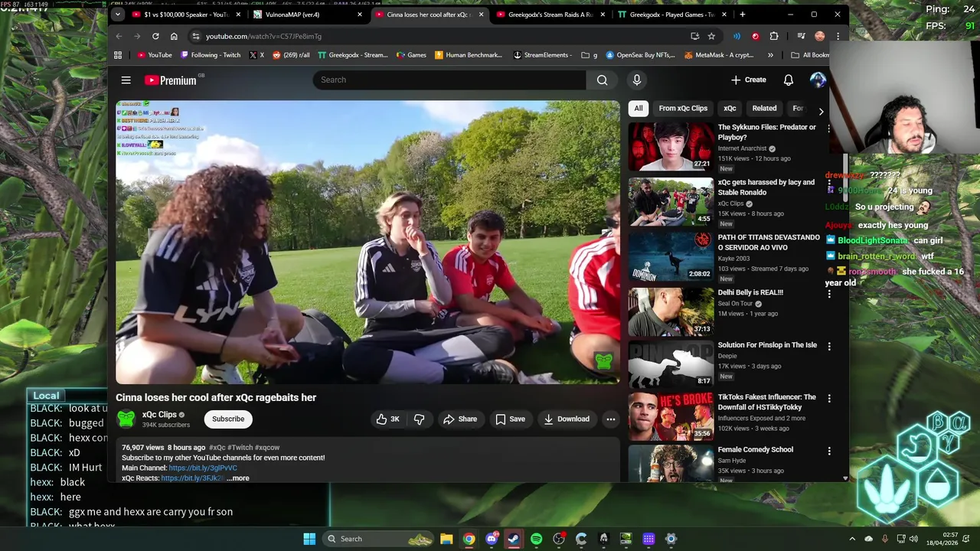
Task: Click the YouTube search input field
Action: [449, 80]
